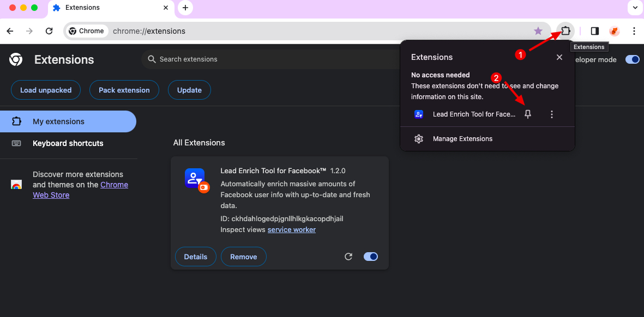The height and width of the screenshot is (317, 644).
Task: Reload the current page
Action: pyautogui.click(x=49, y=31)
